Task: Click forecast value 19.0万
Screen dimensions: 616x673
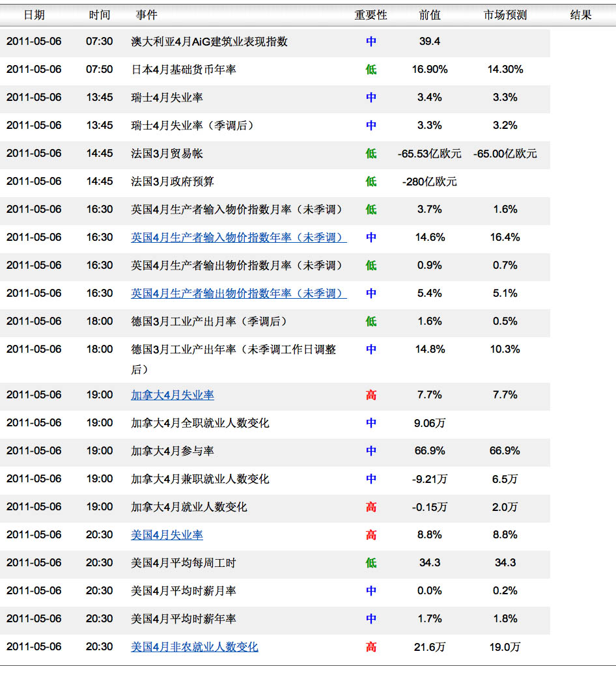Action: [x=505, y=647]
